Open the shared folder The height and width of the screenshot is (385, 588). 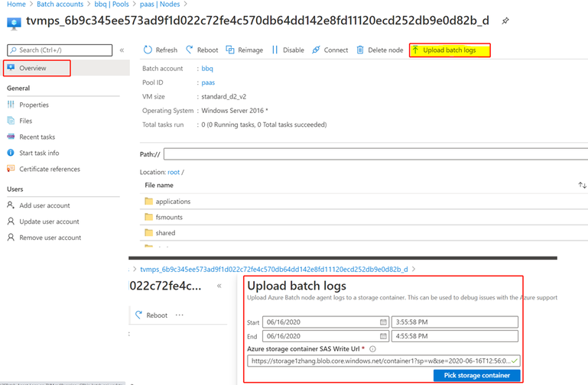click(165, 233)
